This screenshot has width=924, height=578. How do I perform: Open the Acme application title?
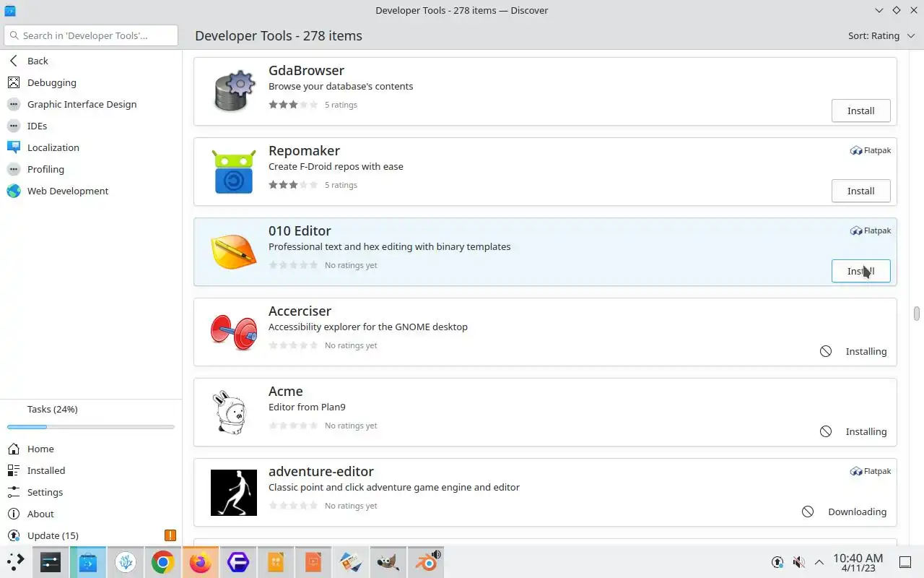tap(286, 391)
